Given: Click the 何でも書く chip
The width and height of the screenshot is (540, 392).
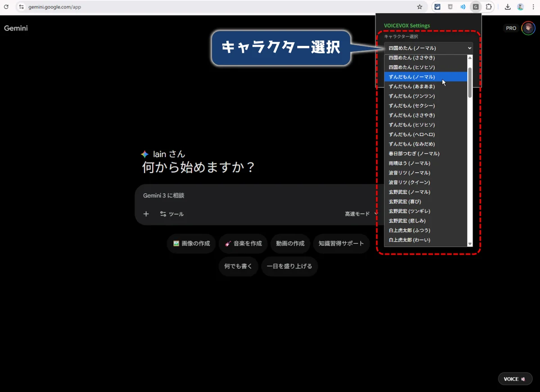Looking at the screenshot, I should (238, 266).
